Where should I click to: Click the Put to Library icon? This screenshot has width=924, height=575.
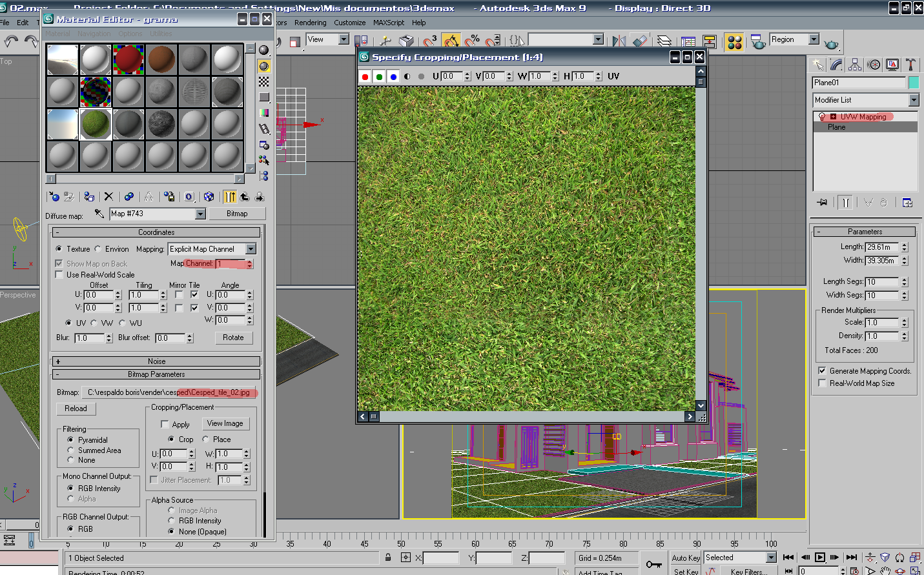pos(169,197)
